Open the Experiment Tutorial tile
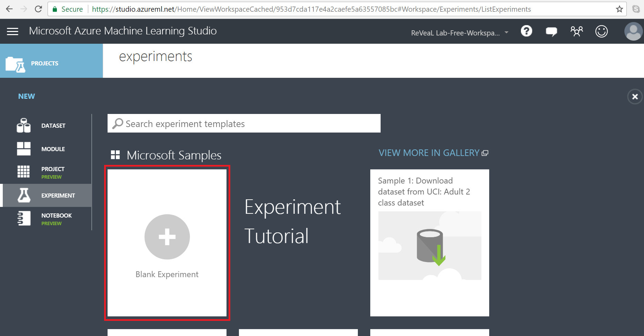The image size is (644, 336). pos(293,221)
